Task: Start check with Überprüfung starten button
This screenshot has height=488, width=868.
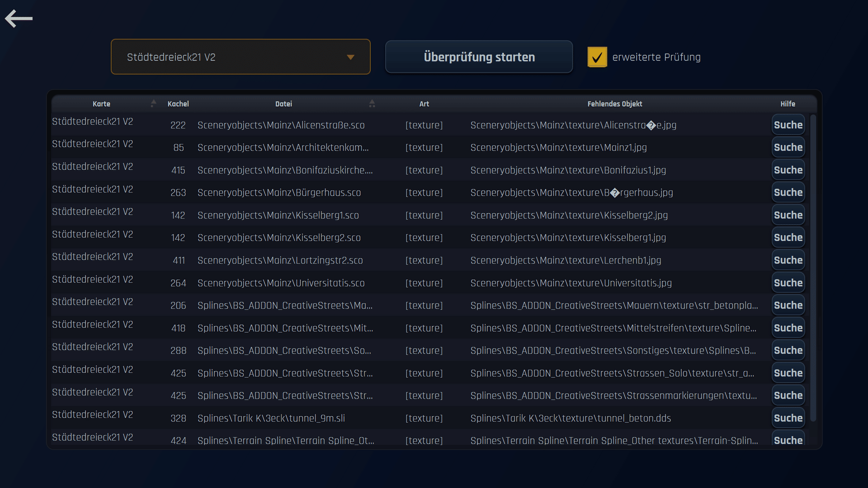Action: click(479, 57)
